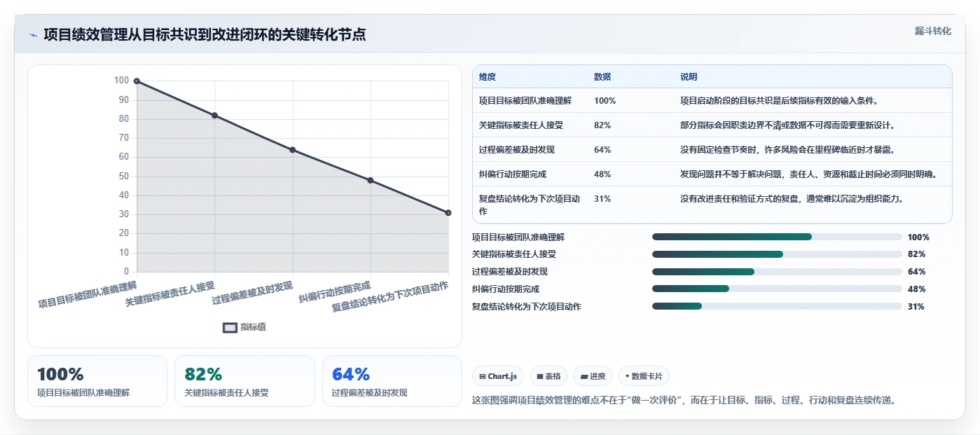The width and height of the screenshot is (980, 435).
Task: Click table description starting 没有改进责任和验证方式
Action: click(x=794, y=199)
